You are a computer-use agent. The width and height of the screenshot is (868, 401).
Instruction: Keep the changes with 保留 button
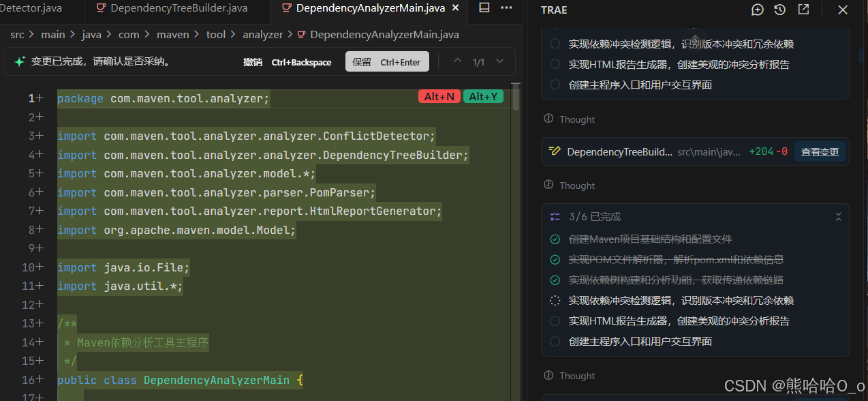click(387, 62)
